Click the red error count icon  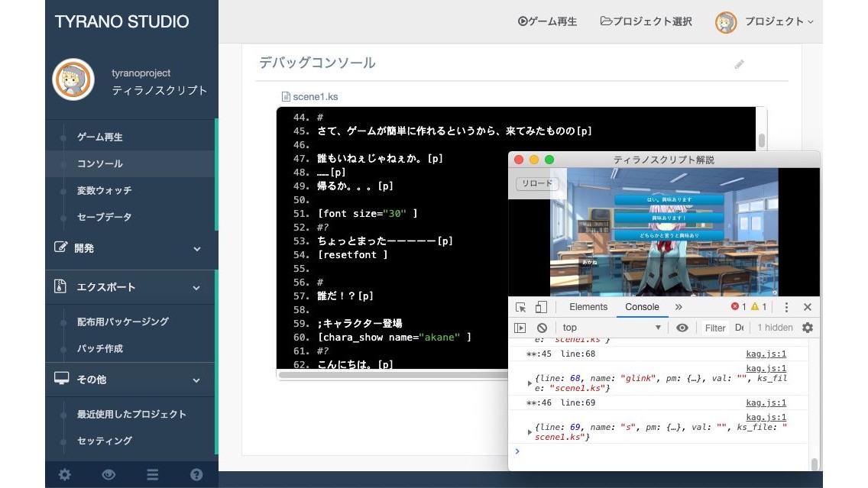734,306
